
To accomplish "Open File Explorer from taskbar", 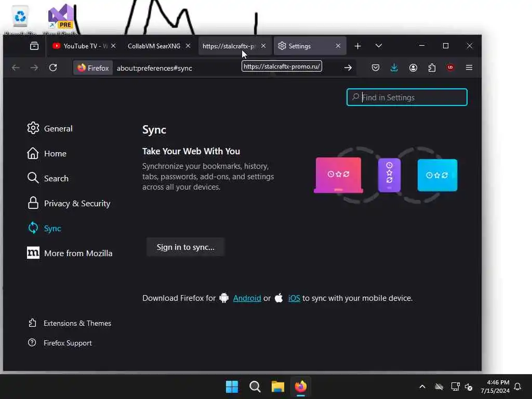I will click(x=277, y=387).
